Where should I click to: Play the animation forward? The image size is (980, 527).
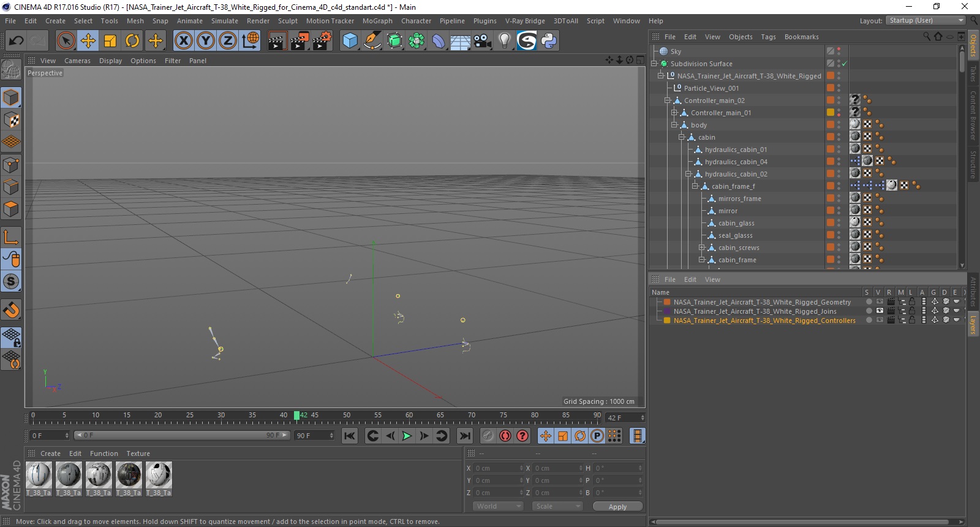pyautogui.click(x=407, y=436)
